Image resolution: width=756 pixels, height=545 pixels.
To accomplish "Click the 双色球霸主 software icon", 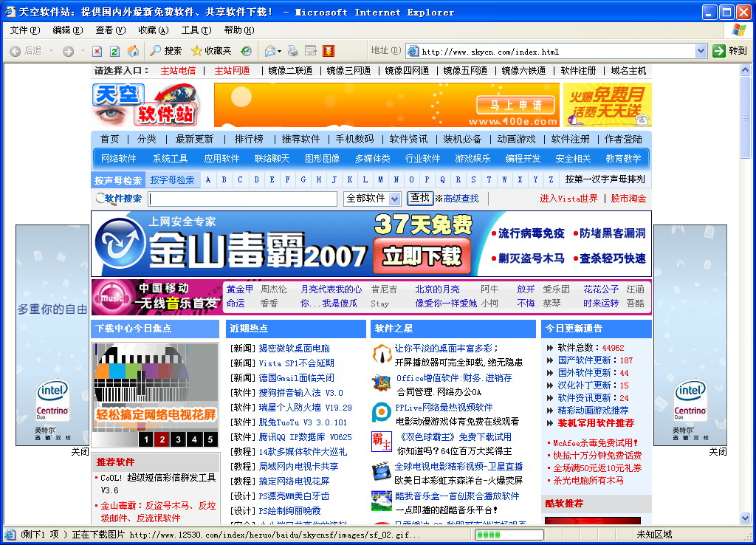I will click(382, 442).
